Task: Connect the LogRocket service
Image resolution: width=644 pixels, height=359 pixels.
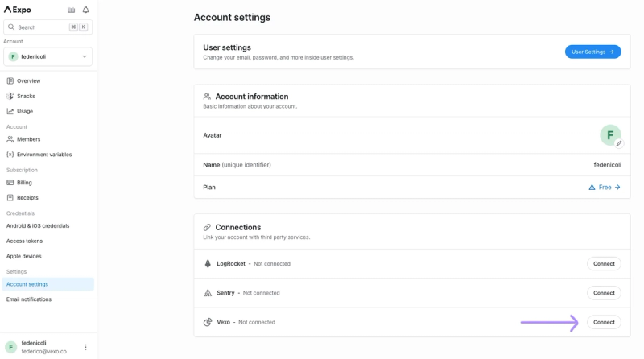Action: (x=604, y=264)
